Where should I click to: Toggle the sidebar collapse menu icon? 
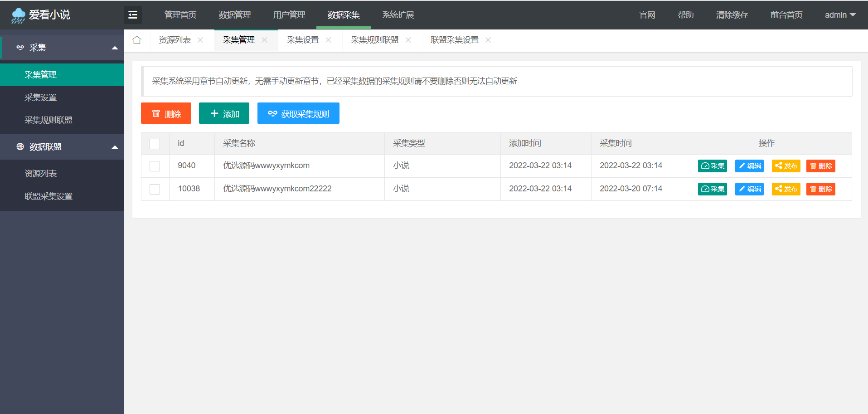[133, 15]
